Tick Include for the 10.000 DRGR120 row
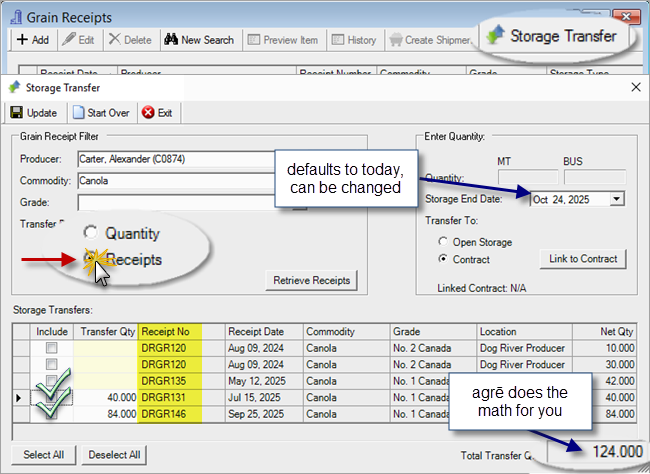The image size is (650, 474). tap(51, 348)
